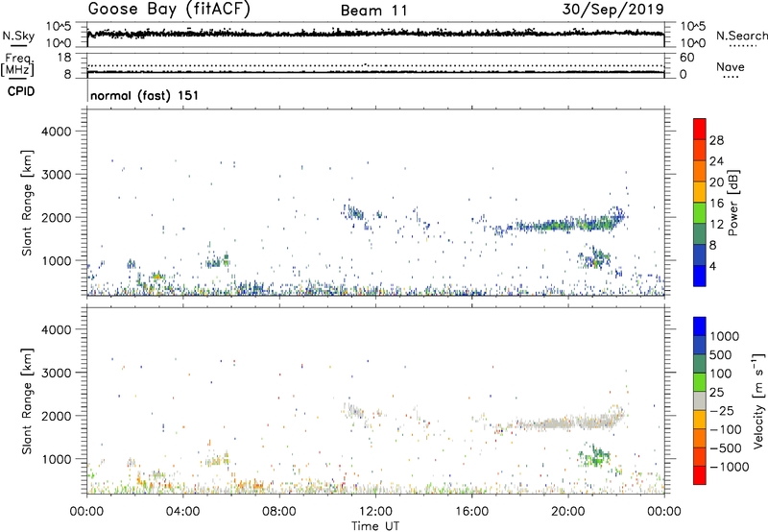
Task: Click the '20:00' time axis label
Action: (568, 512)
